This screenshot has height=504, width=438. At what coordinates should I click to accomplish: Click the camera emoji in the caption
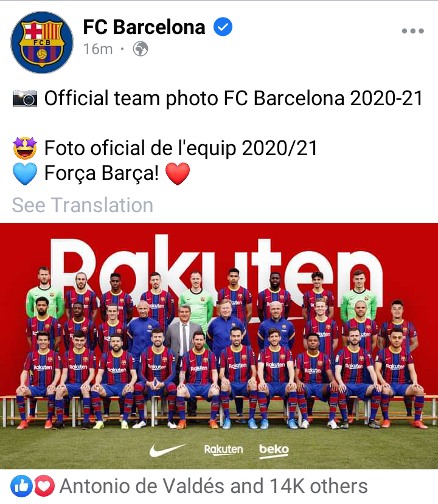pos(25,98)
